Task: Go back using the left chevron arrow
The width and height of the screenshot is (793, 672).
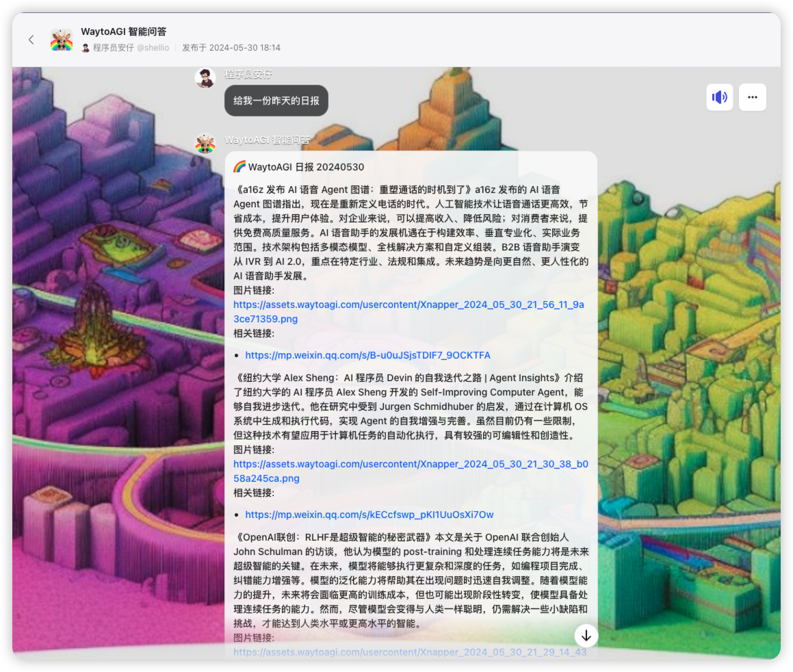Action: coord(31,40)
